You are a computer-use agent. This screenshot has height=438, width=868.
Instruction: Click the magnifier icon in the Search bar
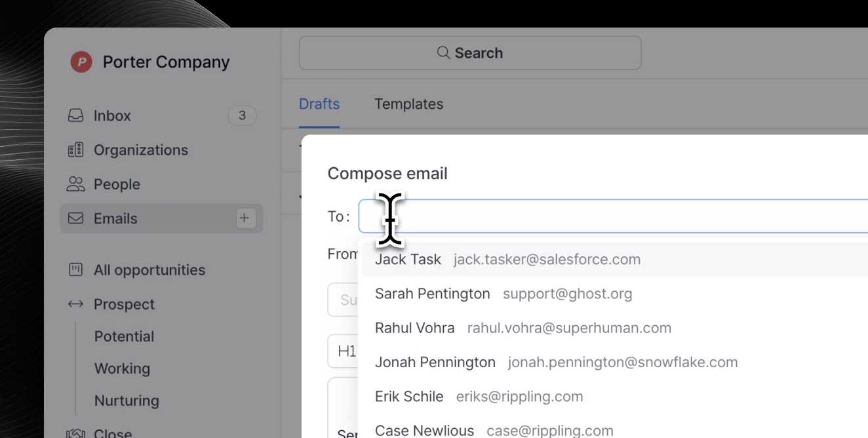point(443,52)
